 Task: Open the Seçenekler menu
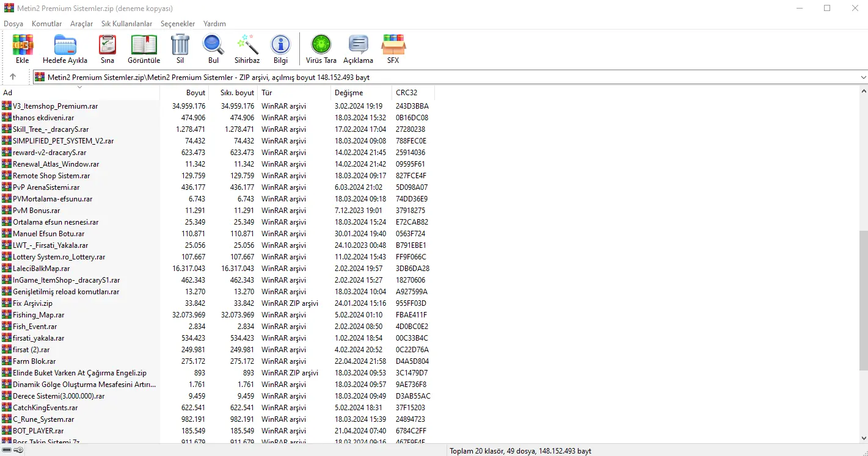pos(178,24)
